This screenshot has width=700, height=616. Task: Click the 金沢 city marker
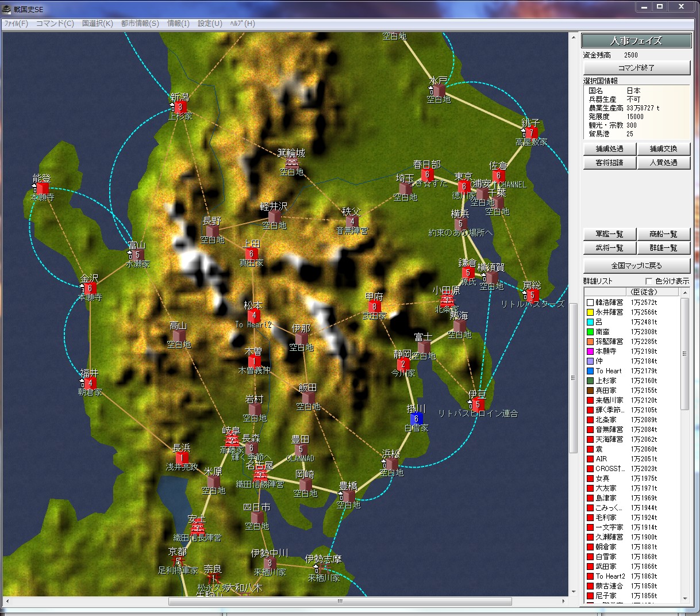point(90,288)
